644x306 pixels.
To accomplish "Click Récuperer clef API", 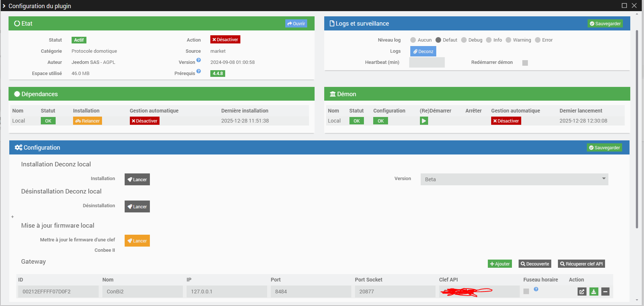I will tap(581, 264).
